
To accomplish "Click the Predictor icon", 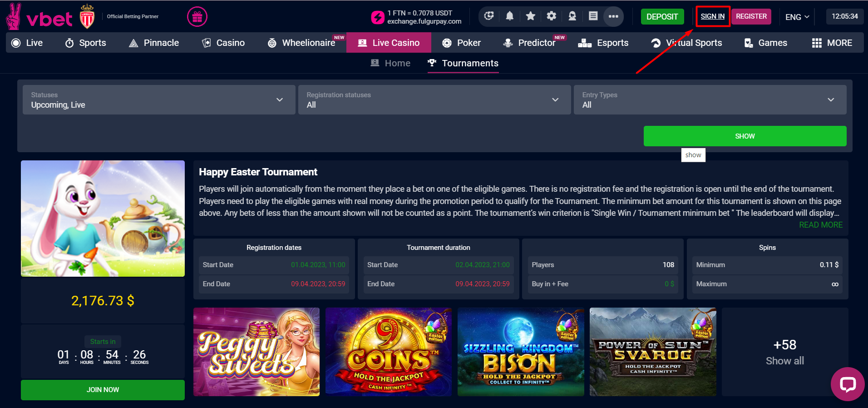I will point(508,43).
